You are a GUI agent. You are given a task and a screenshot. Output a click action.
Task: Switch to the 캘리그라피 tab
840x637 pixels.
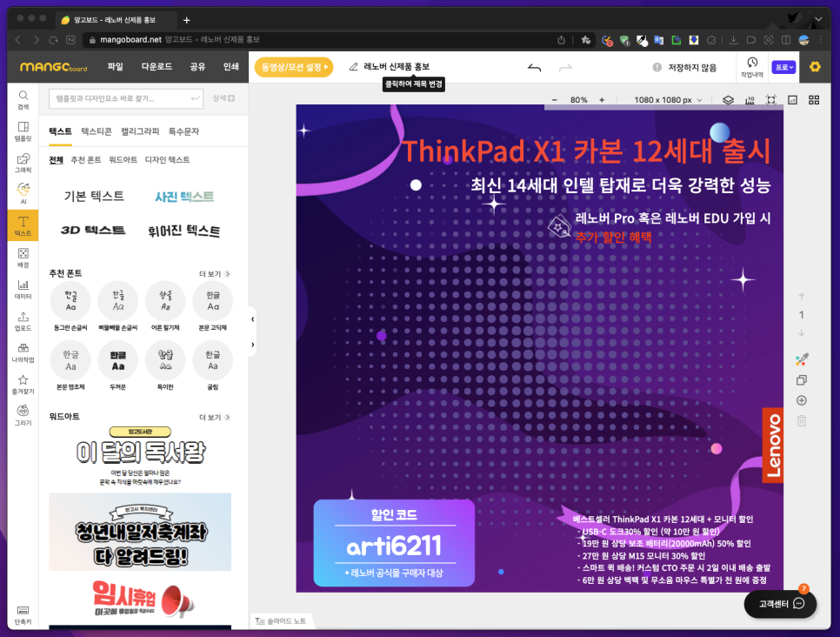click(140, 131)
